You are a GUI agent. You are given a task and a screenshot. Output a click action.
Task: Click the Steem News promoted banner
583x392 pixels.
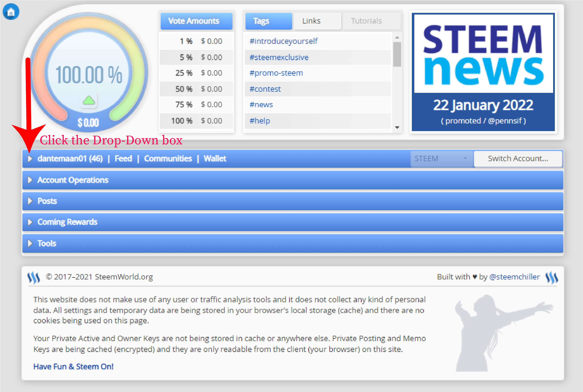pyautogui.click(x=483, y=72)
